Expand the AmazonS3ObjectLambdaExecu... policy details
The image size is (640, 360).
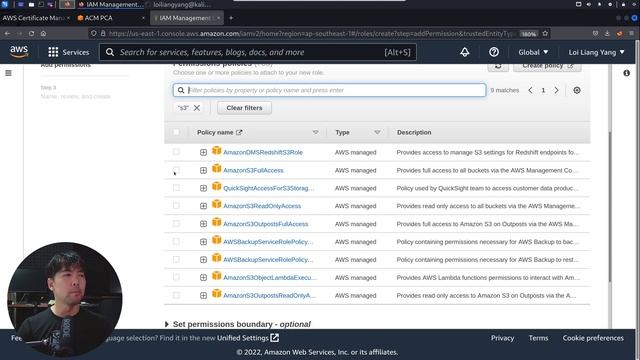coord(203,278)
